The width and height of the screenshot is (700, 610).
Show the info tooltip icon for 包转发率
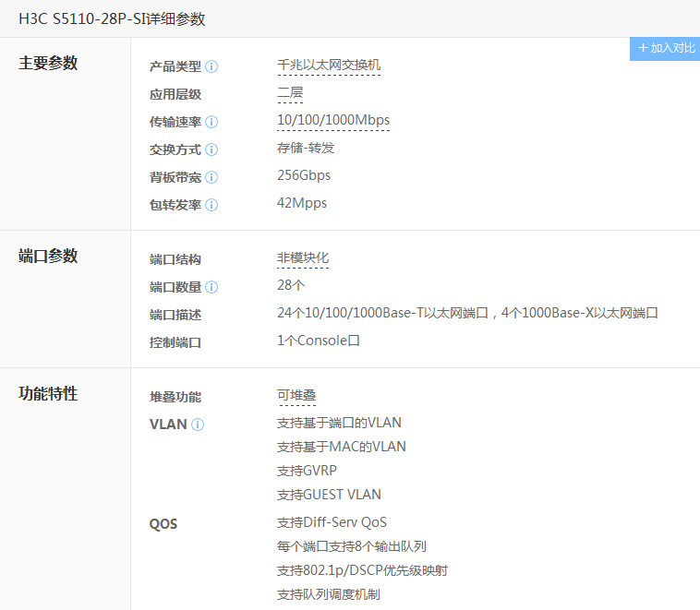[211, 205]
